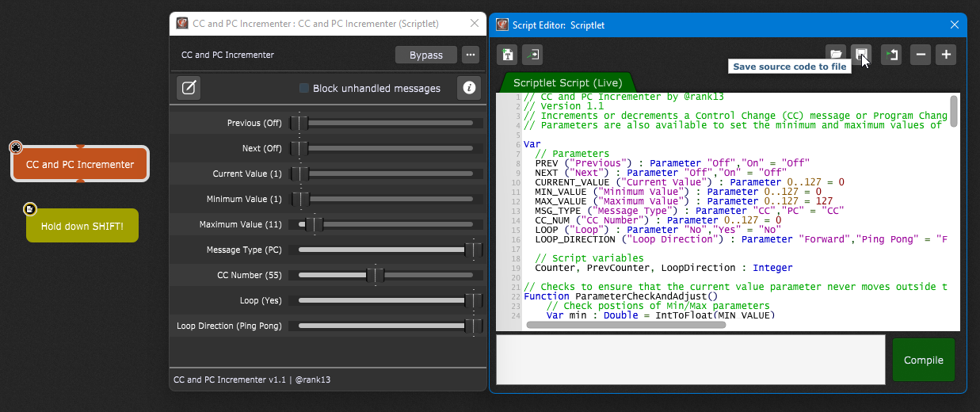980x412 pixels.
Task: Click the Bypass button
Action: click(426, 55)
